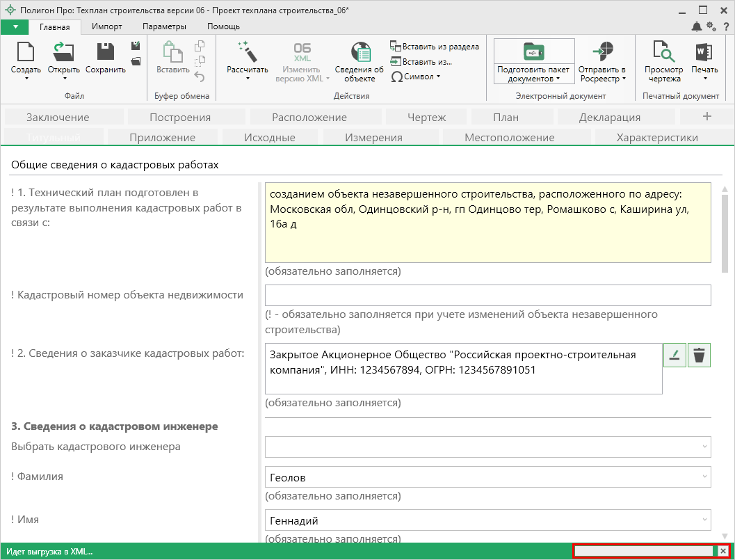Click the Кадастровый номер input field
735x560 pixels.
pyautogui.click(x=487, y=296)
